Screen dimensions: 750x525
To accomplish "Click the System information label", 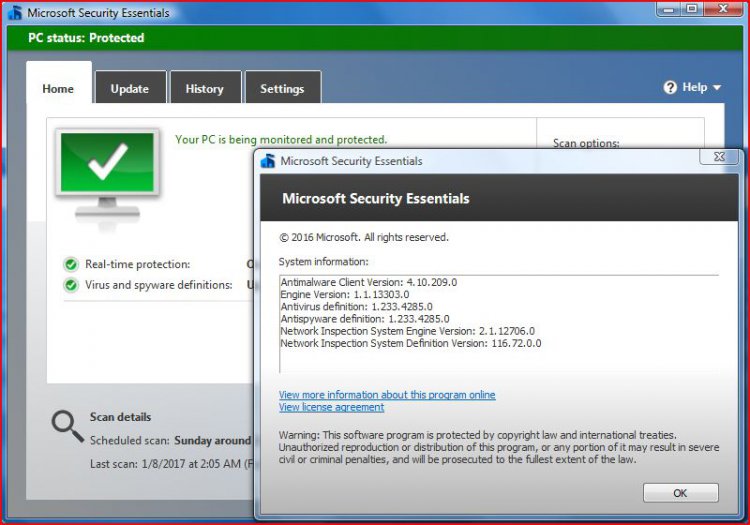I will (323, 262).
